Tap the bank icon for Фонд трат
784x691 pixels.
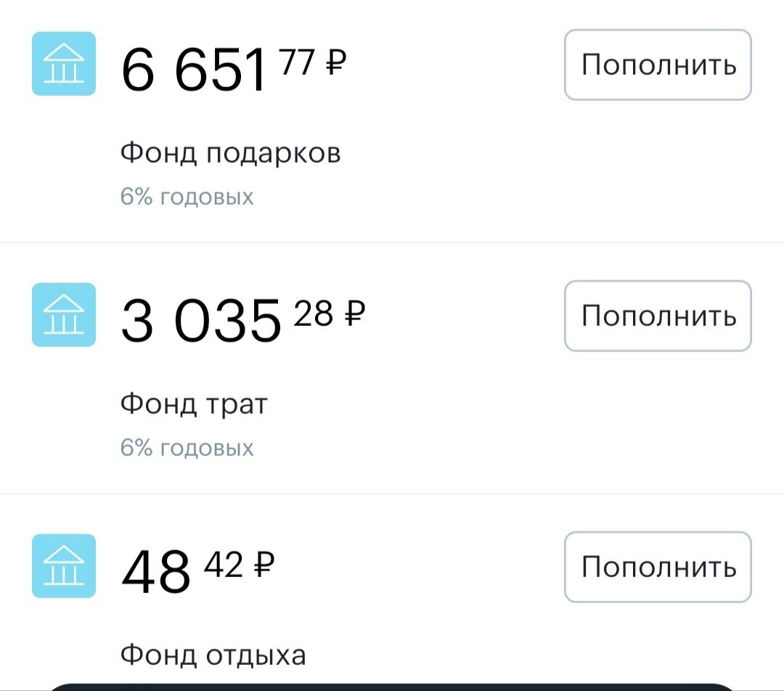pyautogui.click(x=64, y=314)
